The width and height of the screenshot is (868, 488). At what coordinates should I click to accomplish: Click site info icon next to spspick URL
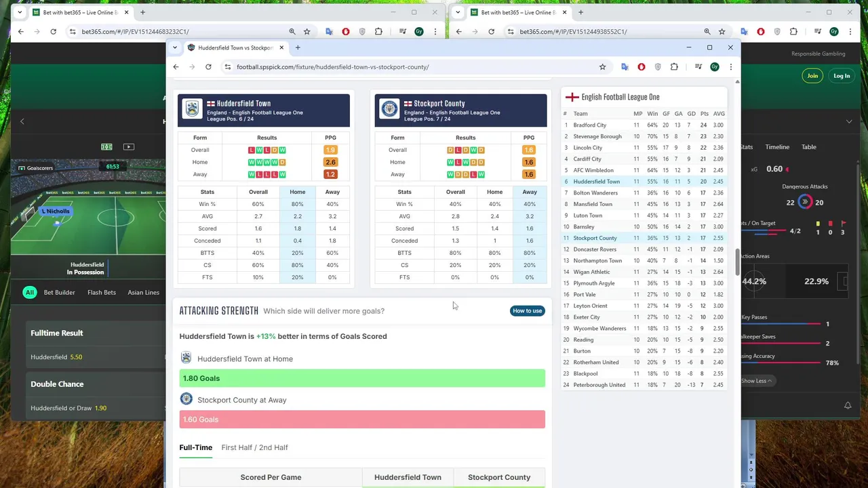(228, 66)
